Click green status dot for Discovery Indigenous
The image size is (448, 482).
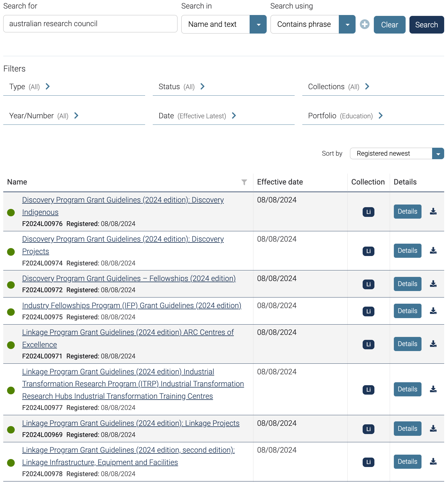point(11,212)
